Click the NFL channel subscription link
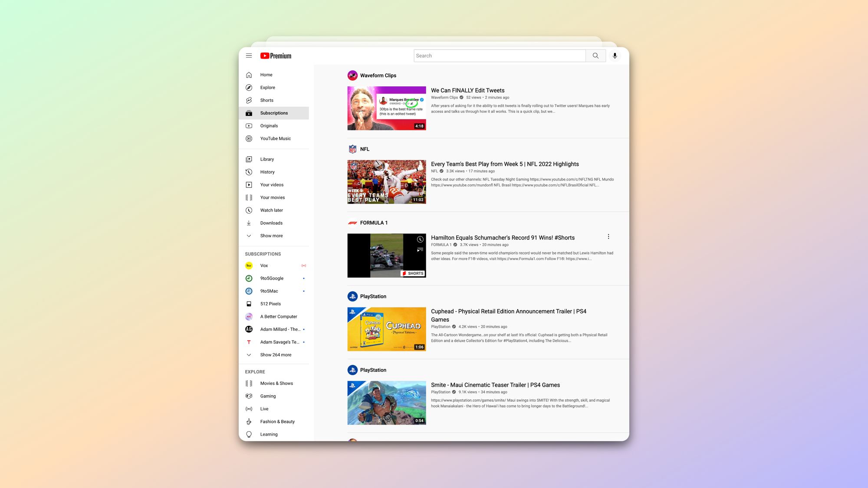Viewport: 868px width, 488px height. pos(364,149)
